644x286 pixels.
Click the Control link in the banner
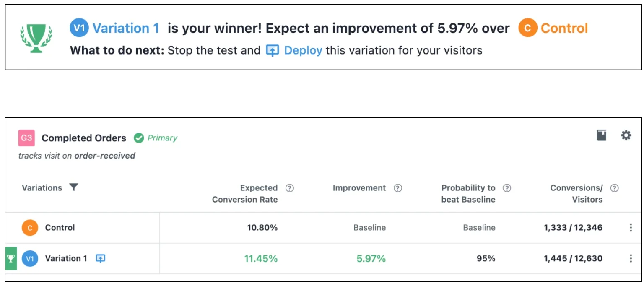coord(564,29)
